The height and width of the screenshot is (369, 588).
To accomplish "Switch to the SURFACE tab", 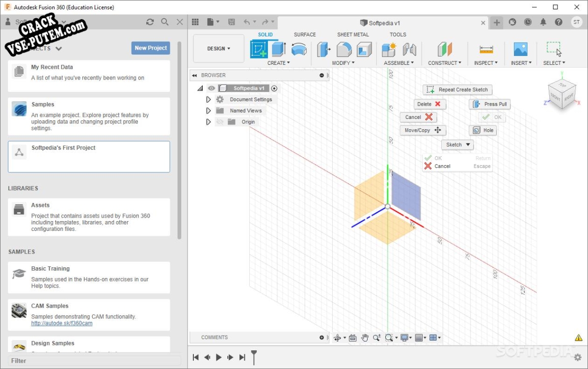I will [304, 34].
